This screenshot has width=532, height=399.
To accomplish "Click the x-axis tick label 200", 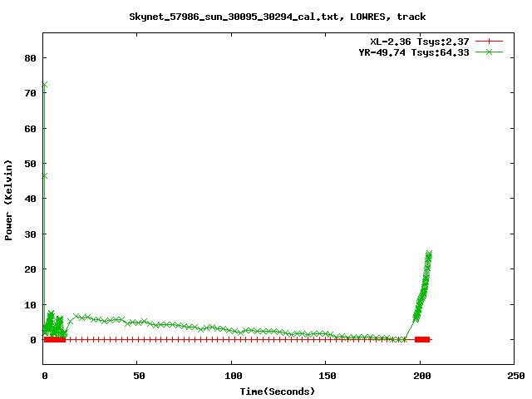I will click(422, 376).
